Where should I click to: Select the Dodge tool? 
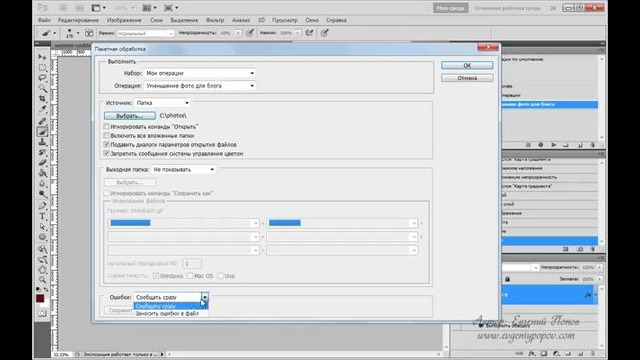tap(42, 194)
